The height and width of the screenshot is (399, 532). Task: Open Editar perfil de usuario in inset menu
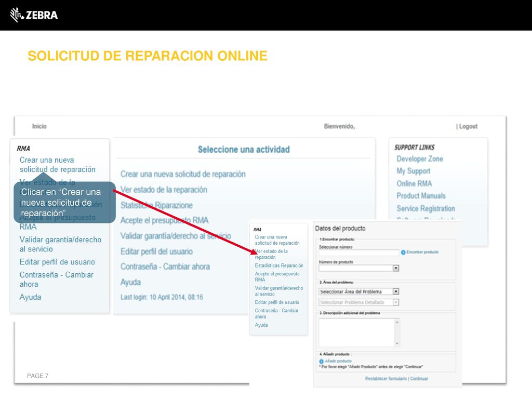[x=277, y=302]
